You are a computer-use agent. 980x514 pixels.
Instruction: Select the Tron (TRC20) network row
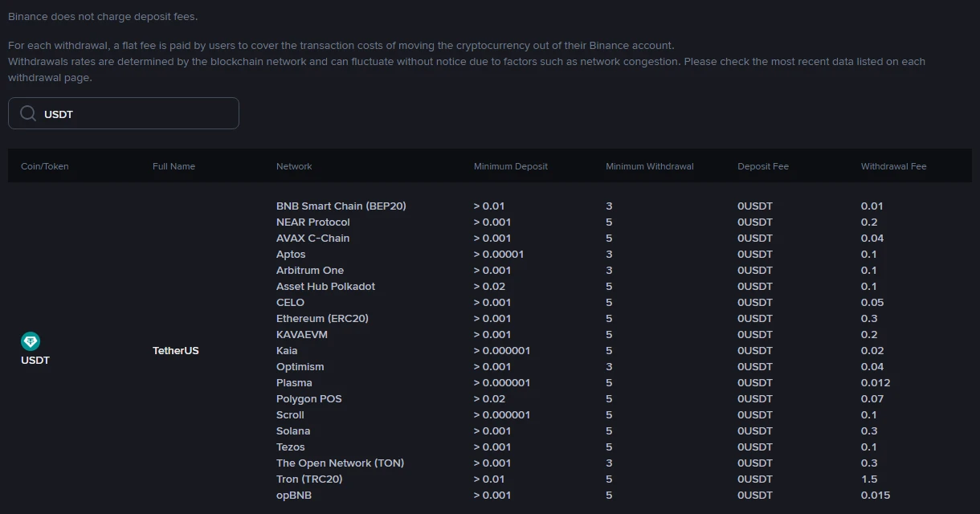click(x=309, y=479)
